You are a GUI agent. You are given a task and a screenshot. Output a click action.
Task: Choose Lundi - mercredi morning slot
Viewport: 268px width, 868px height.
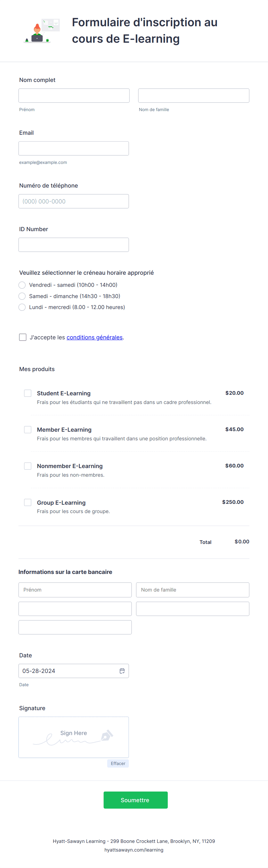tap(22, 307)
